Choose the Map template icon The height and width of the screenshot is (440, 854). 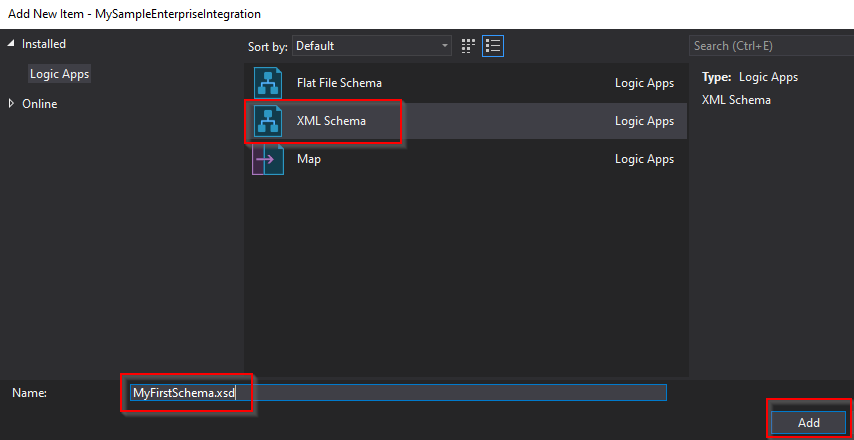coord(268,159)
